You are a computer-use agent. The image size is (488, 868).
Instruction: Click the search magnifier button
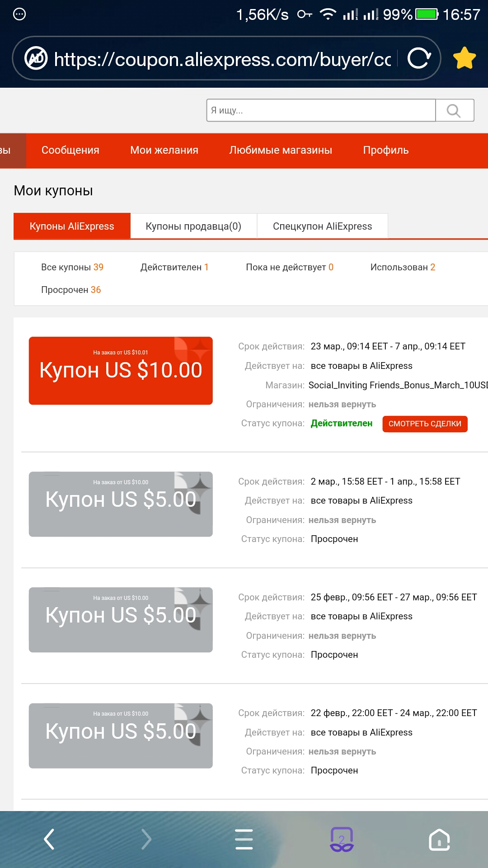(x=454, y=110)
